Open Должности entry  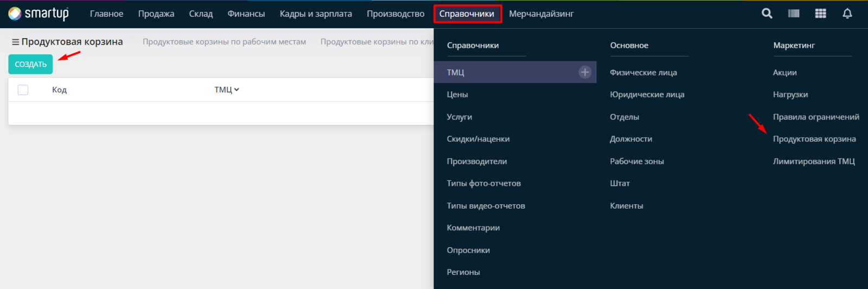coord(631,139)
